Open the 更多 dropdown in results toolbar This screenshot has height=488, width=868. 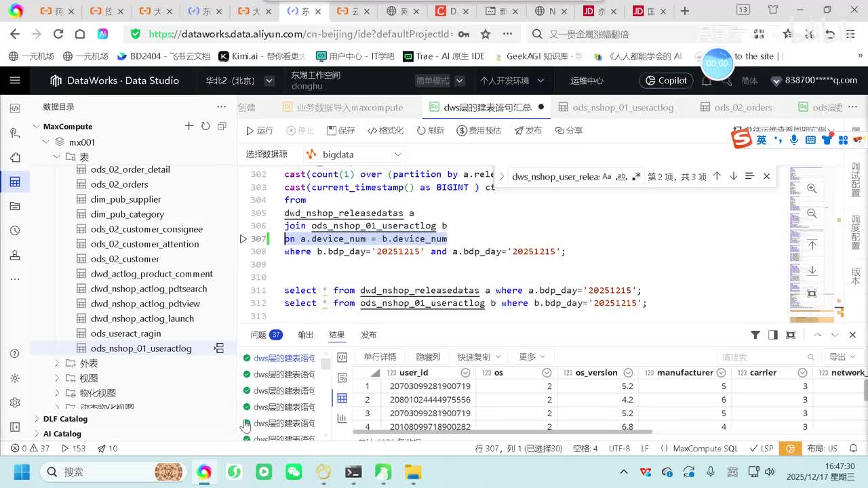532,357
